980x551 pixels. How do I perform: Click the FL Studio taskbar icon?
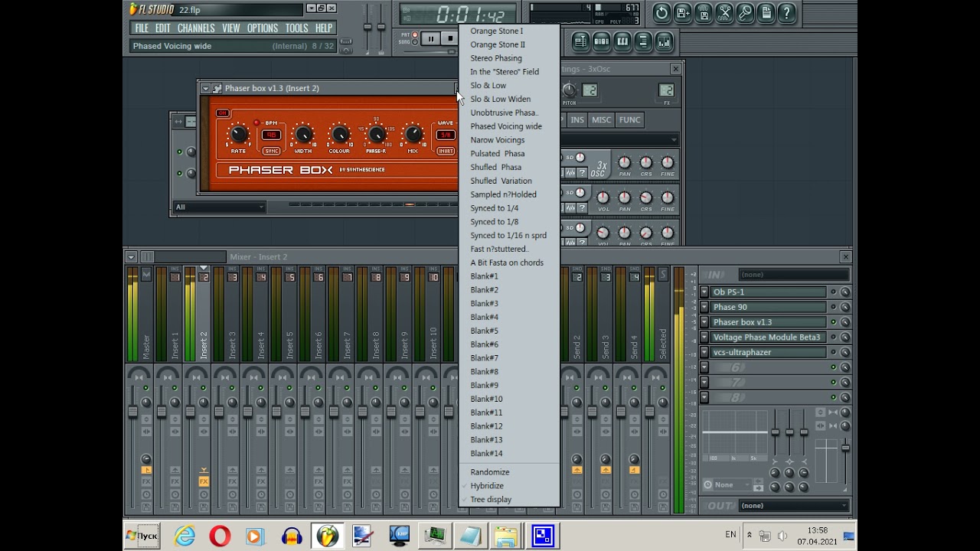[x=327, y=536]
